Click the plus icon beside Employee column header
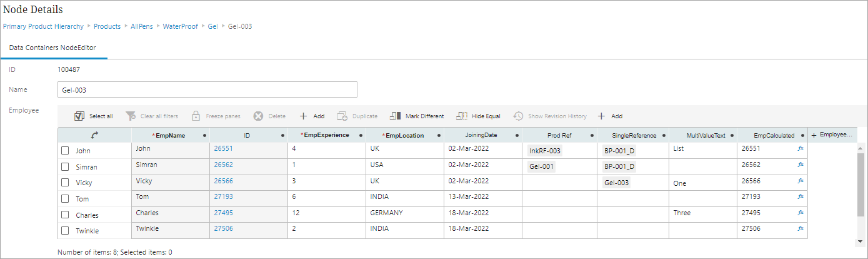The image size is (868, 259). pos(814,135)
